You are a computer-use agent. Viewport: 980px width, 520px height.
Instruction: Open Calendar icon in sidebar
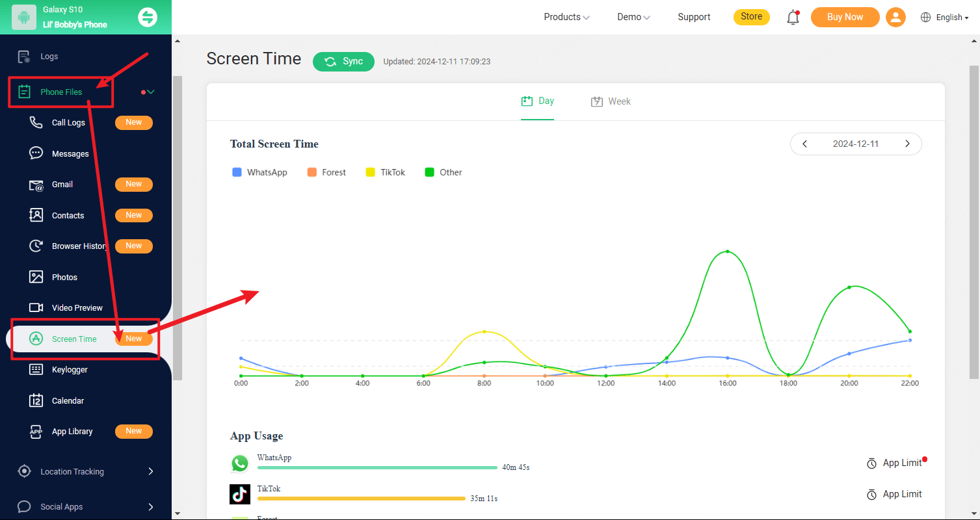[36, 400]
